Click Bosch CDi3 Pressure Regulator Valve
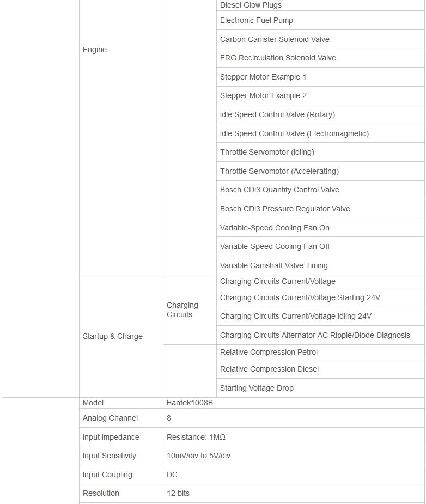 285,209
